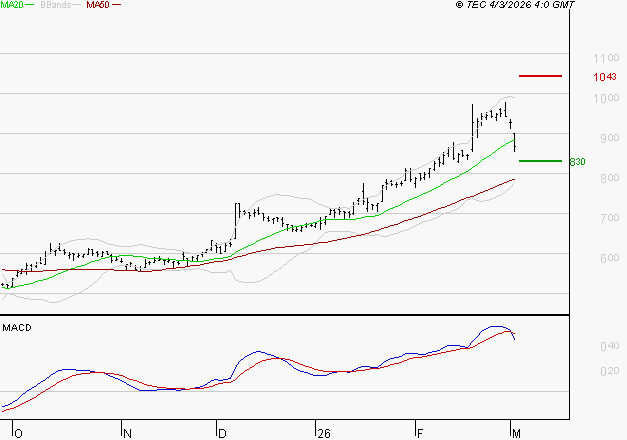The width and height of the screenshot is (627, 440).
Task: Click the 1100 price axis label
Action: (x=606, y=58)
